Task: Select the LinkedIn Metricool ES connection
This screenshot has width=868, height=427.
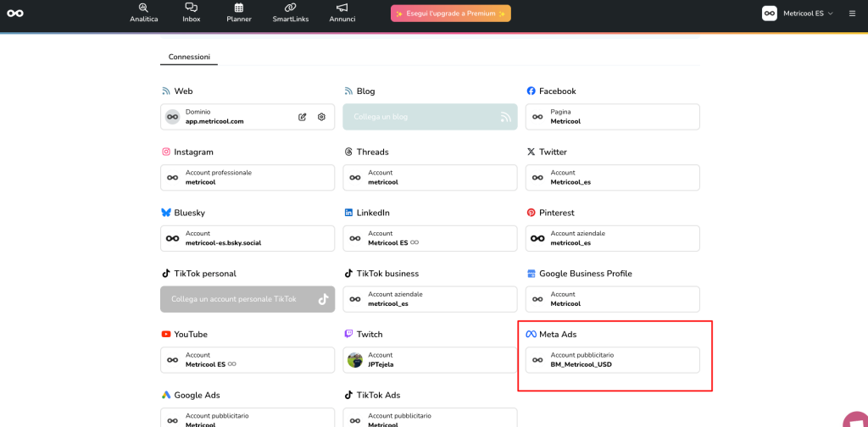Action: click(x=430, y=238)
